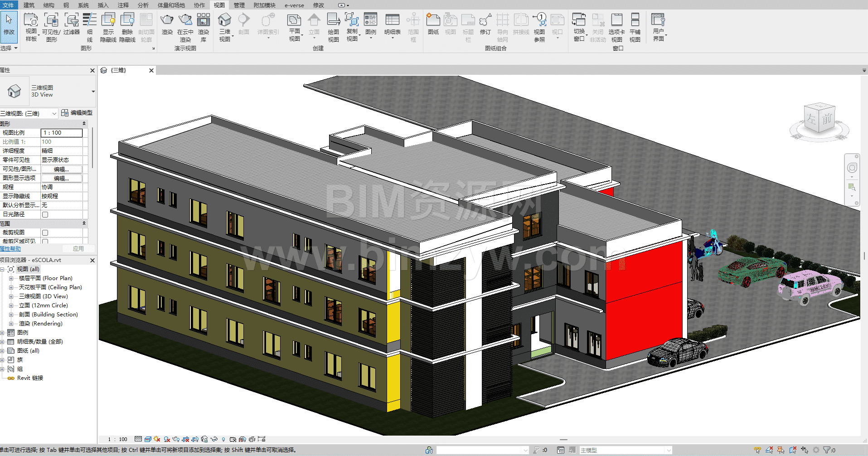Click 删除隐藏线 remove hidden lines
This screenshot has height=456, width=868.
[x=127, y=27]
